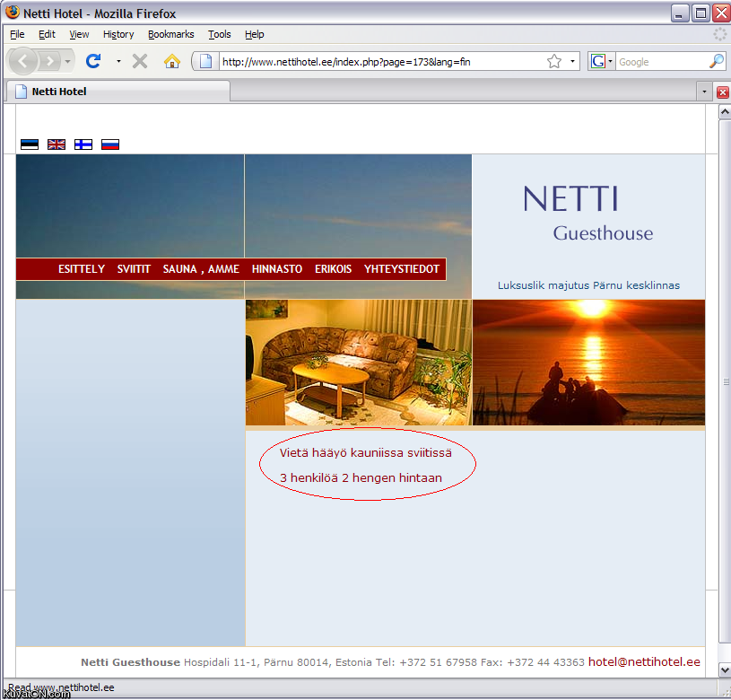731x700 pixels.
Task: Open the YHTEYSTIEDOT navigation link
Action: (x=402, y=269)
